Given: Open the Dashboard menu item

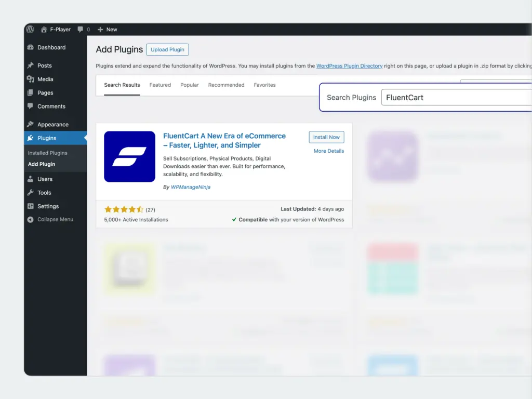Looking at the screenshot, I should point(51,47).
